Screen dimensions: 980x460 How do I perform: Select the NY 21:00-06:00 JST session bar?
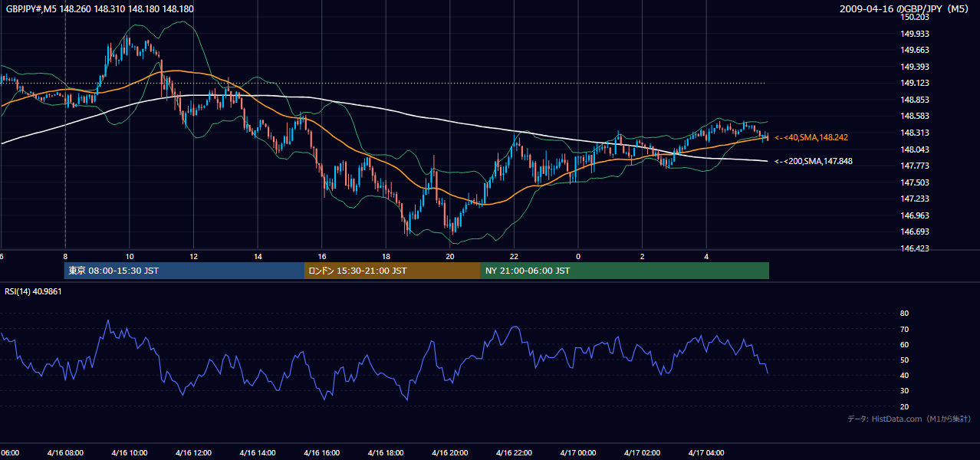click(x=625, y=271)
